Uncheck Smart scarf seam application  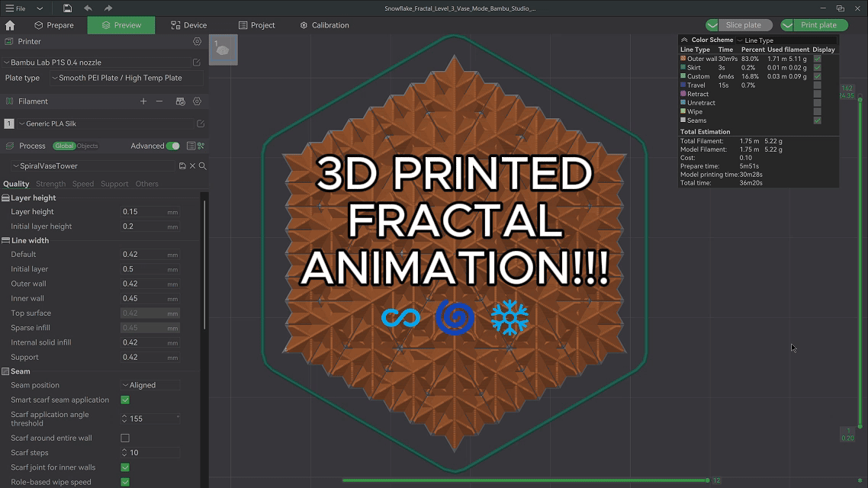pos(124,400)
